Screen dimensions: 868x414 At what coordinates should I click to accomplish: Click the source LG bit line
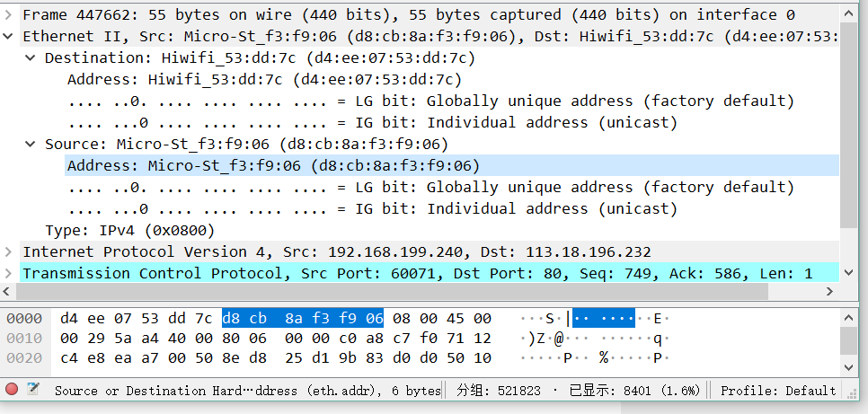point(430,187)
